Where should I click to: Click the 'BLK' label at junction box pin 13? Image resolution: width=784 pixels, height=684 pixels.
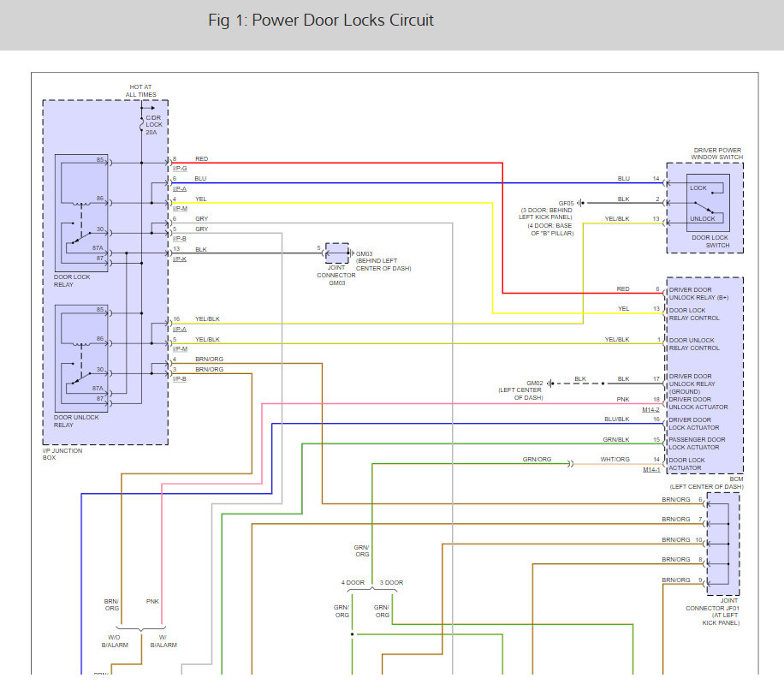pos(201,249)
